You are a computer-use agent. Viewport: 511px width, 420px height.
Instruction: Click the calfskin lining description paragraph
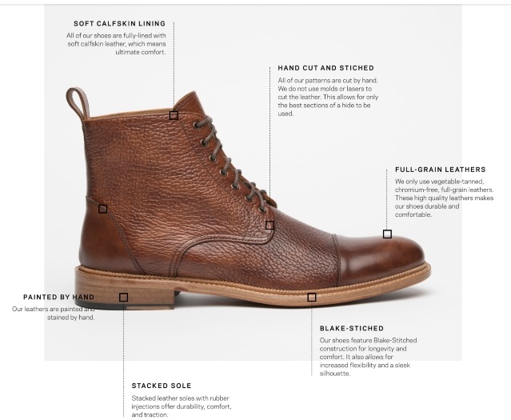[116, 44]
